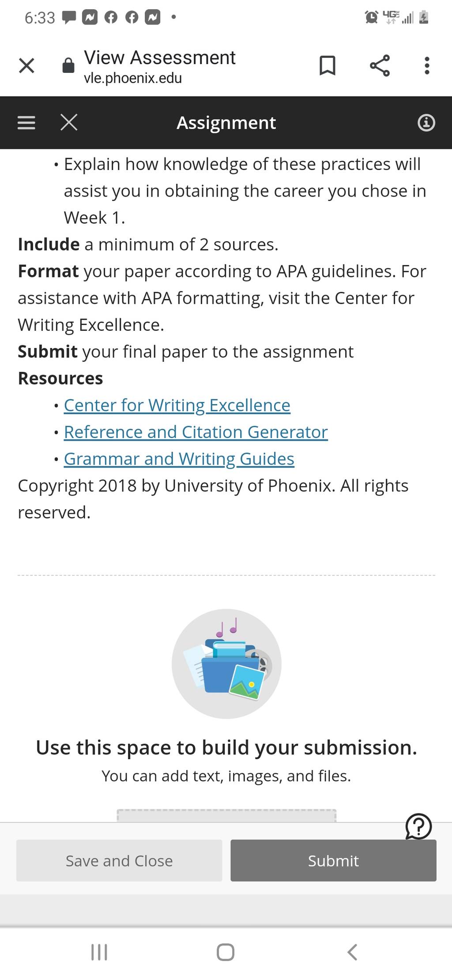Open Android recent apps button
The image size is (452, 980).
99,952
